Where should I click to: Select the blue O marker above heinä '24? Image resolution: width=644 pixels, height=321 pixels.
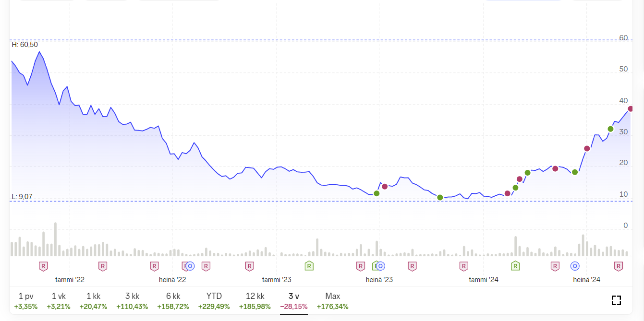click(x=574, y=266)
